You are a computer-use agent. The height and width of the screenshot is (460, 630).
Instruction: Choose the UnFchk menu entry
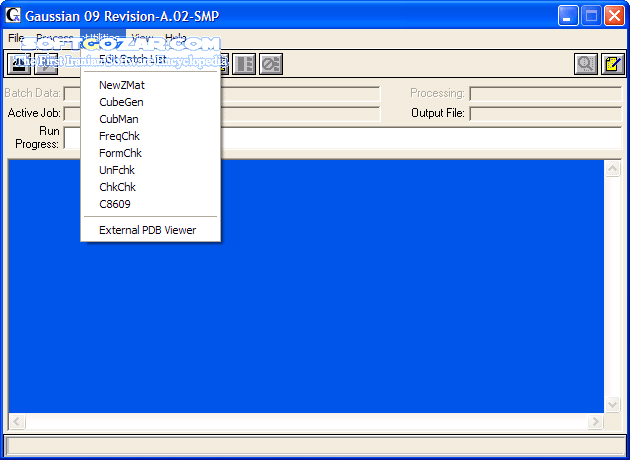coord(151,170)
